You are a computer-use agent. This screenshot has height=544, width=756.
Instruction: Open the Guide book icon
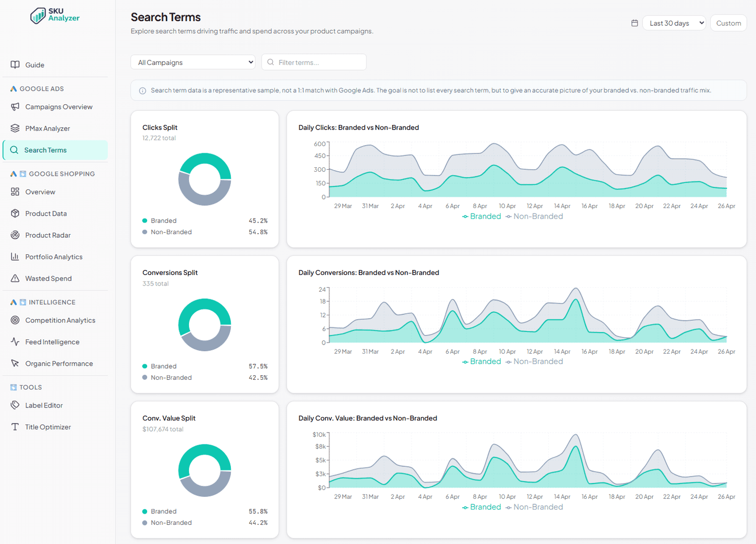tap(15, 64)
